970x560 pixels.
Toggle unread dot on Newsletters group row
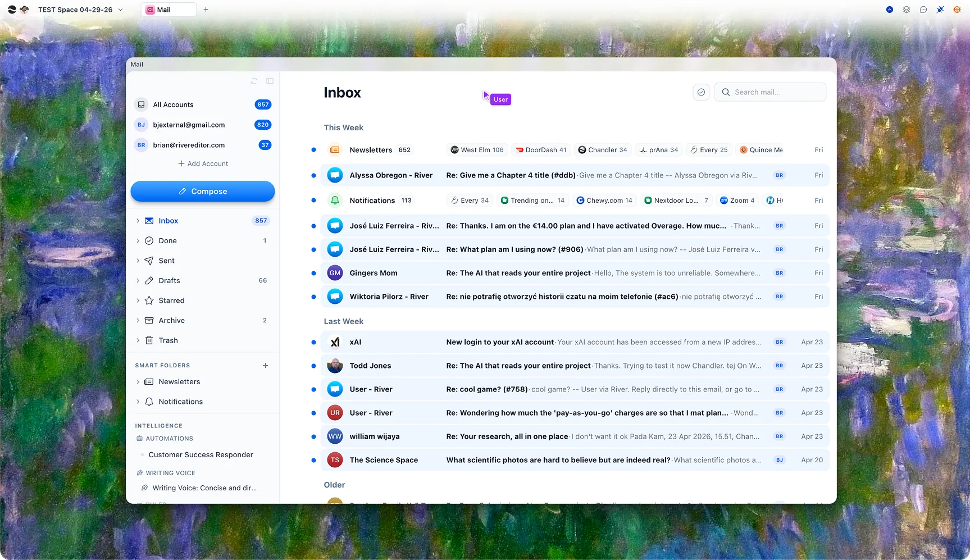point(313,150)
